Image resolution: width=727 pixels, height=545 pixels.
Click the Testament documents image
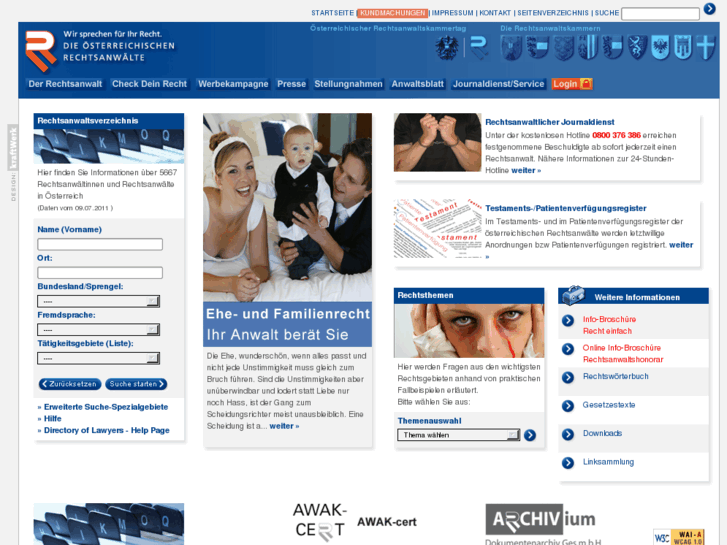pyautogui.click(x=438, y=228)
